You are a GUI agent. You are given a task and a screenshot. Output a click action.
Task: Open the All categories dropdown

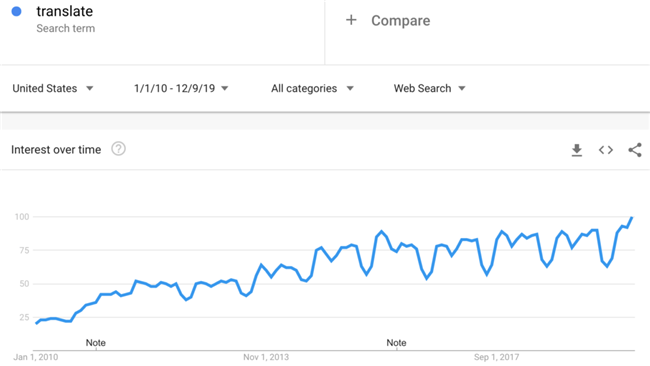[312, 88]
